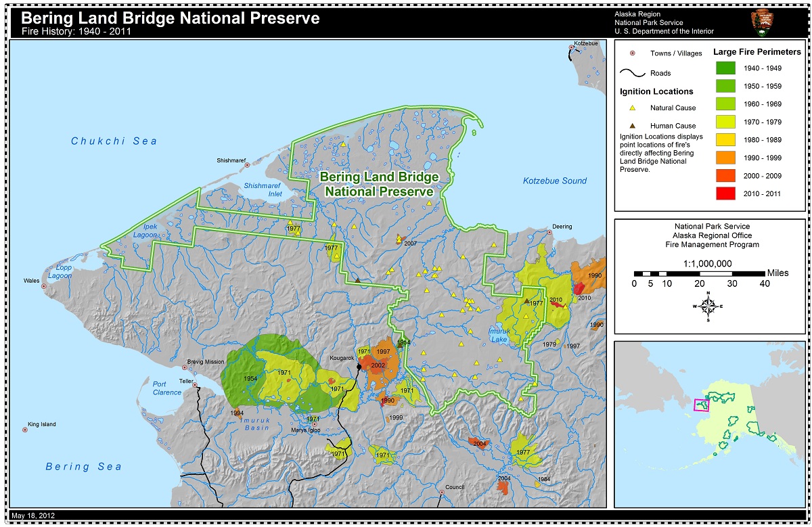Select the 'Port Clarence' label
812x527 pixels.
(x=167, y=388)
